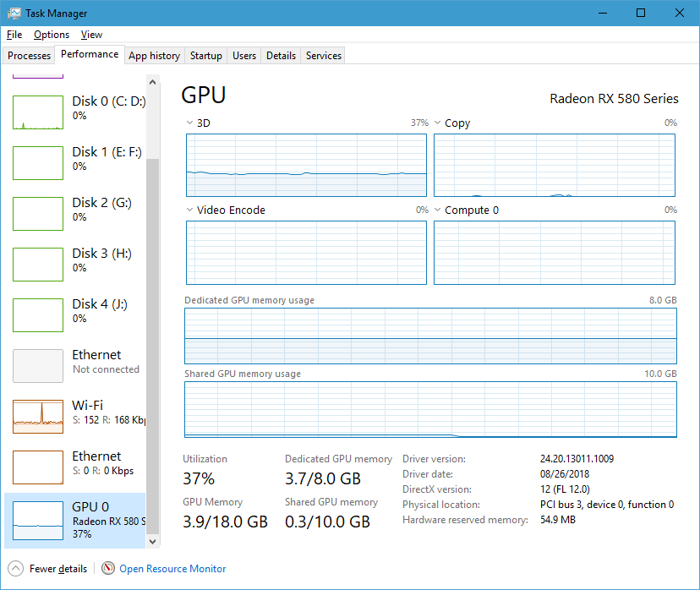Image resolution: width=700 pixels, height=590 pixels.
Task: Select the Disk 4 (J:) graph thumbnail
Action: click(x=38, y=315)
